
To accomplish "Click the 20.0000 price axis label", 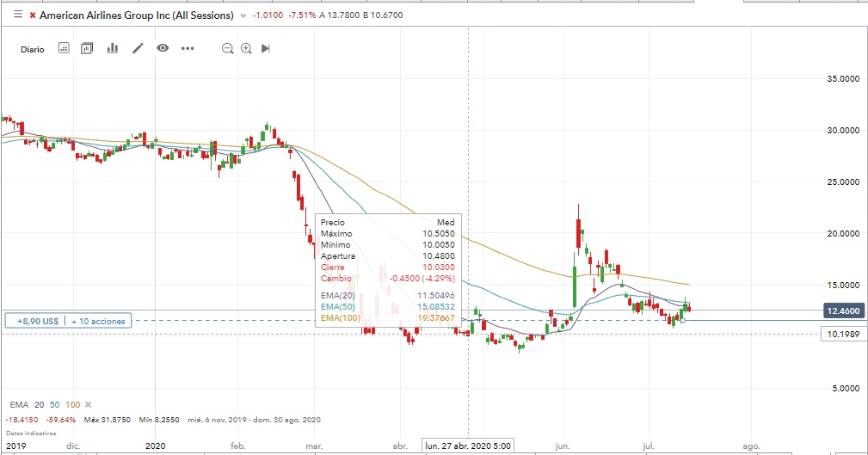I will (x=843, y=233).
